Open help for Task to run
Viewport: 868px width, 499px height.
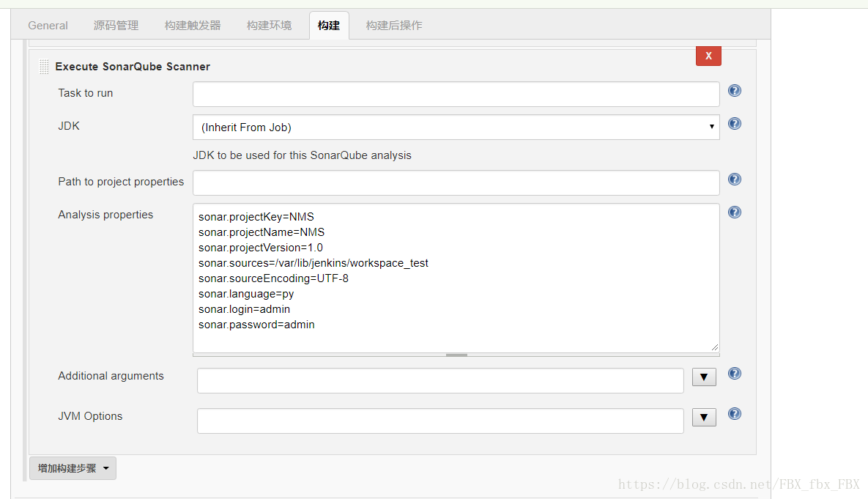pyautogui.click(x=735, y=91)
